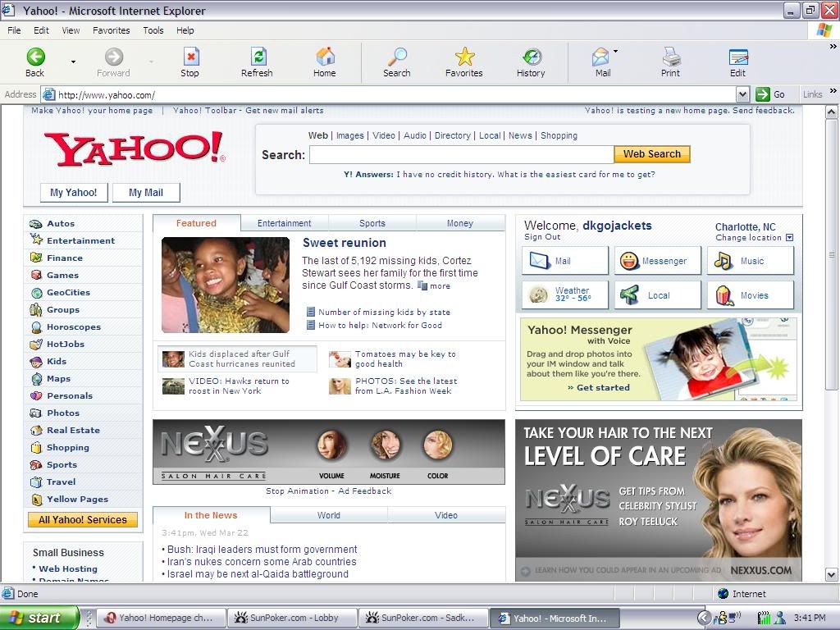The height and width of the screenshot is (630, 840).
Task: Click the green Go arrow button
Action: 762,94
